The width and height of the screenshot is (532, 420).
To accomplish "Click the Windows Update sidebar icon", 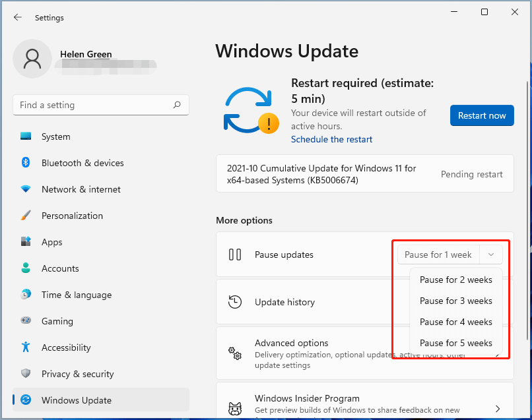I will (26, 400).
